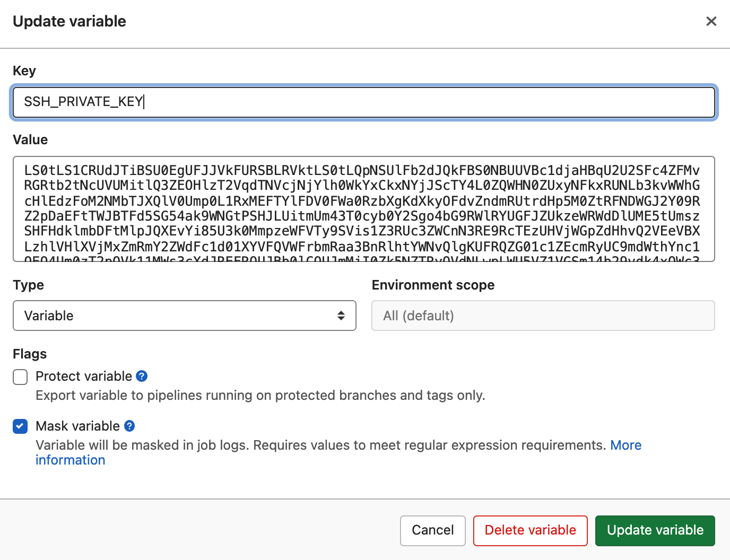The height and width of the screenshot is (560, 730).
Task: Click the Protect variable help icon
Action: (x=142, y=376)
